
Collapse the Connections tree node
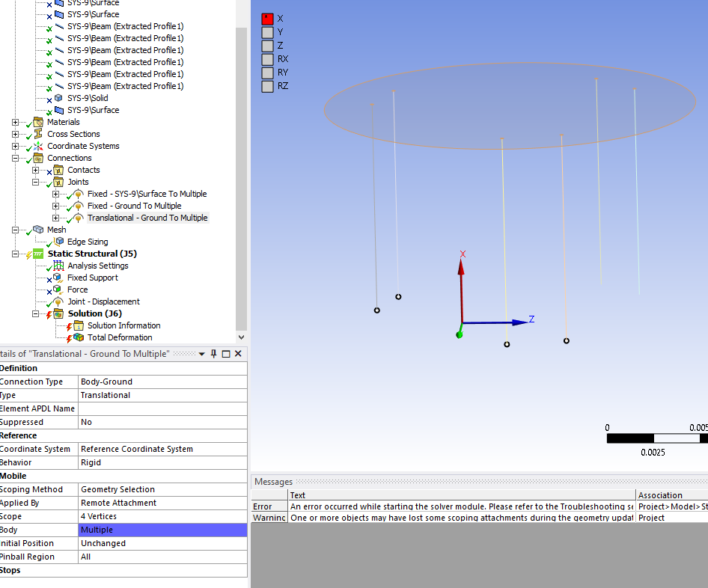tap(15, 158)
